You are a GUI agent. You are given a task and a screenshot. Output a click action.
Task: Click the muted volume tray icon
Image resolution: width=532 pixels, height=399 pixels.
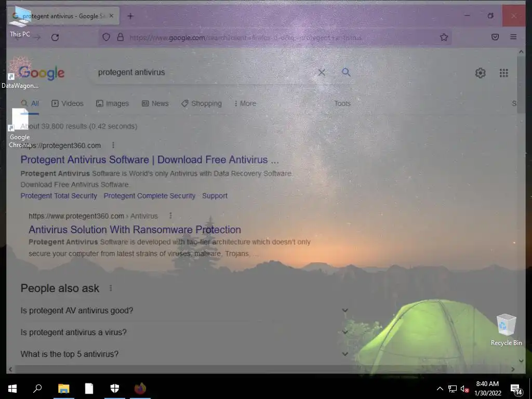click(x=464, y=389)
